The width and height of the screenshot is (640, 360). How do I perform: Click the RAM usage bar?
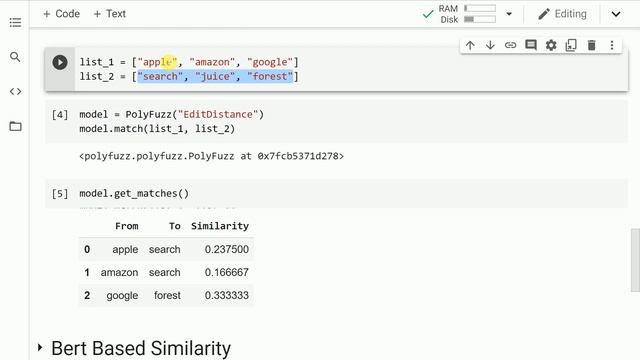point(480,8)
